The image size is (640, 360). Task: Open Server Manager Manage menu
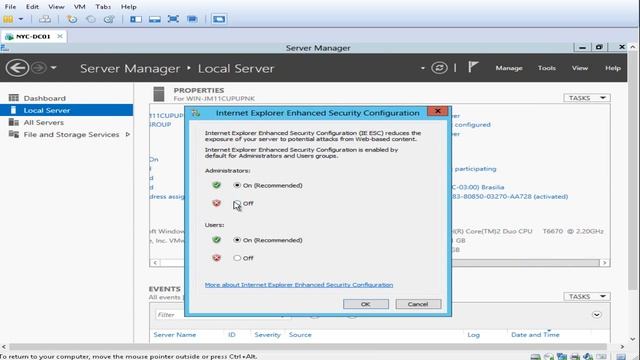509,68
